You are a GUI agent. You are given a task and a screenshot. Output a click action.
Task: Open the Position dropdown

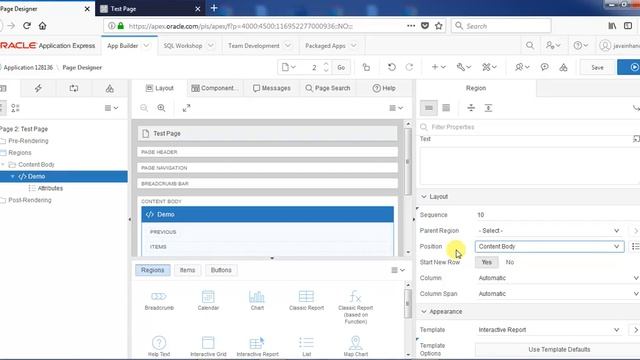tap(549, 247)
